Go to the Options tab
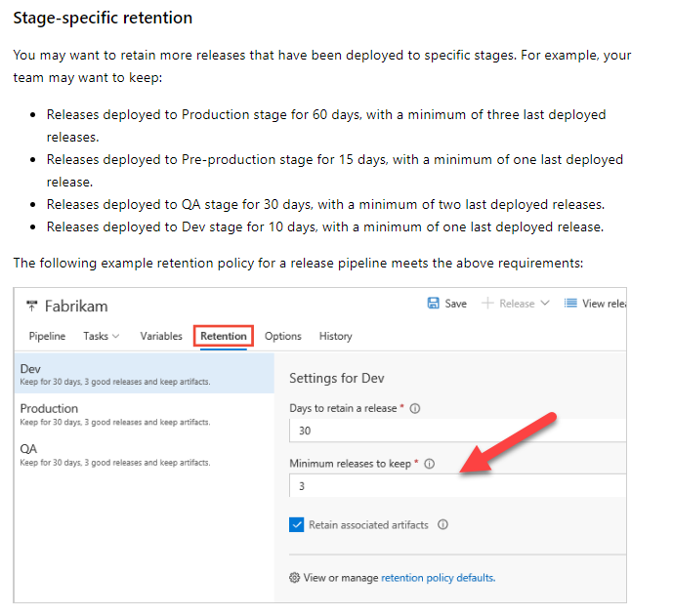Screen dimensions: 673x616 283,336
